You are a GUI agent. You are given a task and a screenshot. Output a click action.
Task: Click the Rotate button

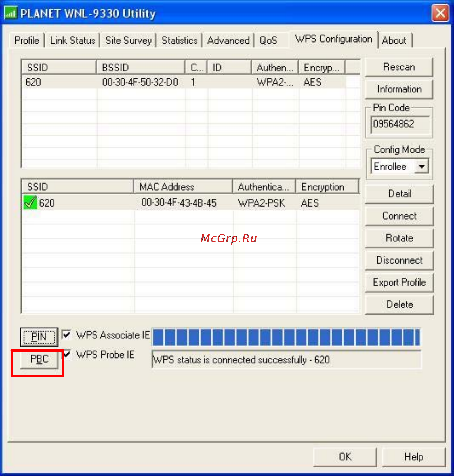[400, 238]
